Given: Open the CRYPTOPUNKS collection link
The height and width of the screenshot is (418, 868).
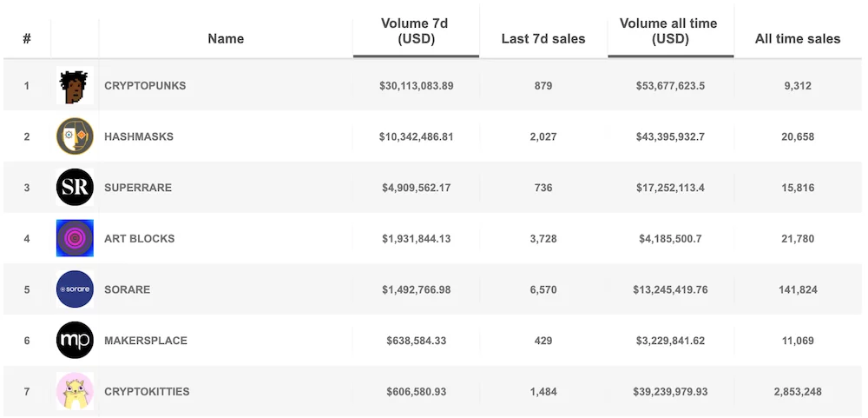Looking at the screenshot, I should (x=145, y=86).
